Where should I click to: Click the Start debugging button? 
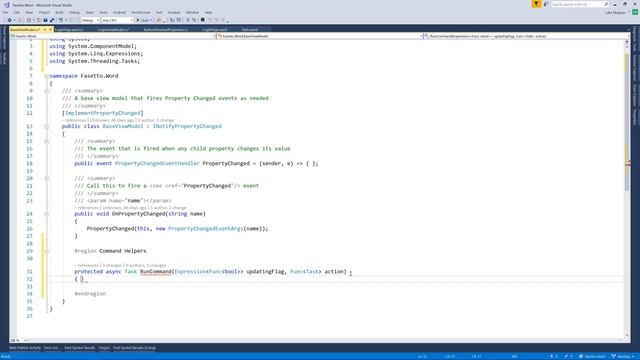point(144,20)
